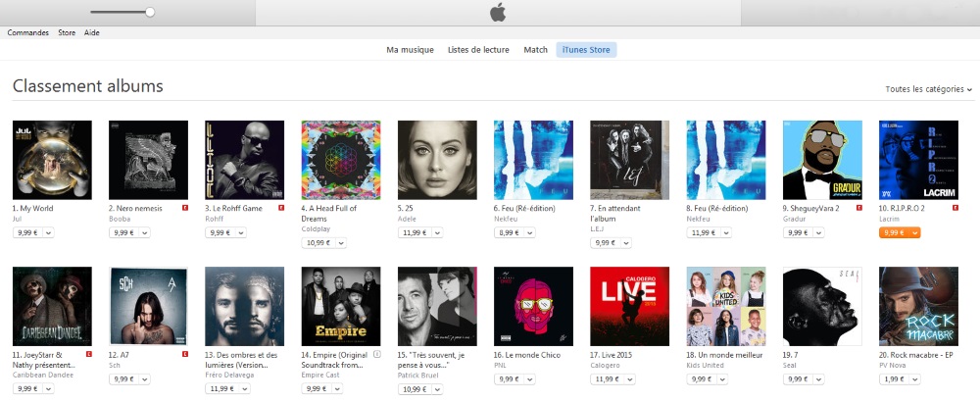Click the volume slider knob
Image resolution: width=980 pixels, height=402 pixels.
coord(149,12)
